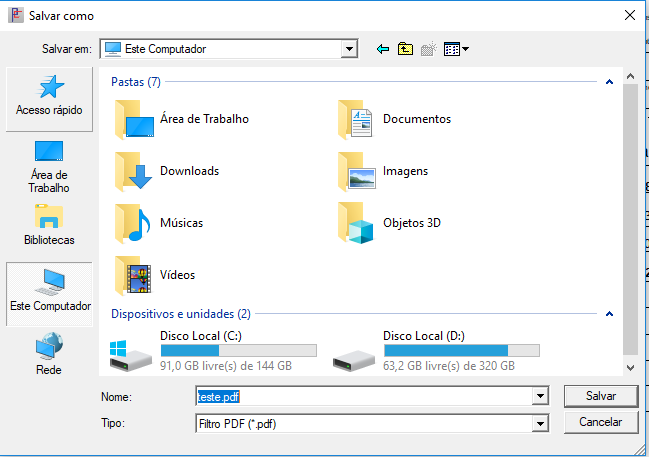Click the Cancelar button
The width and height of the screenshot is (649, 457).
(601, 422)
